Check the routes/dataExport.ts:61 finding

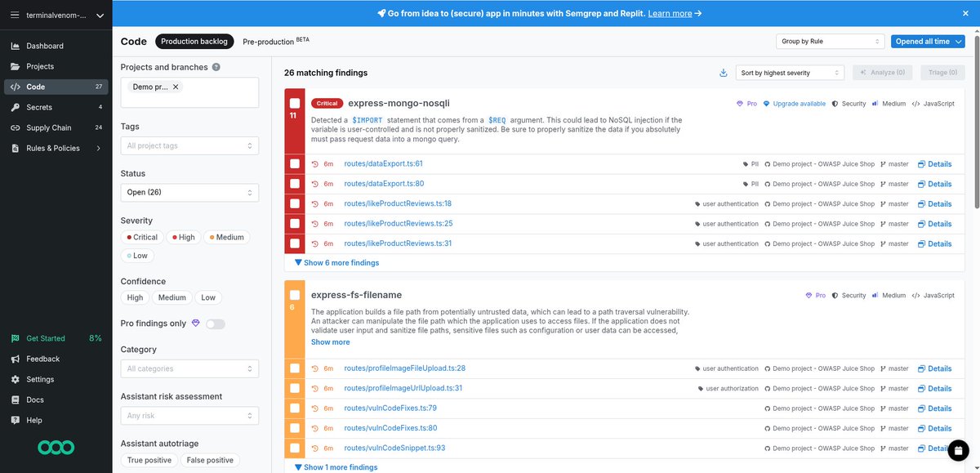(x=295, y=164)
